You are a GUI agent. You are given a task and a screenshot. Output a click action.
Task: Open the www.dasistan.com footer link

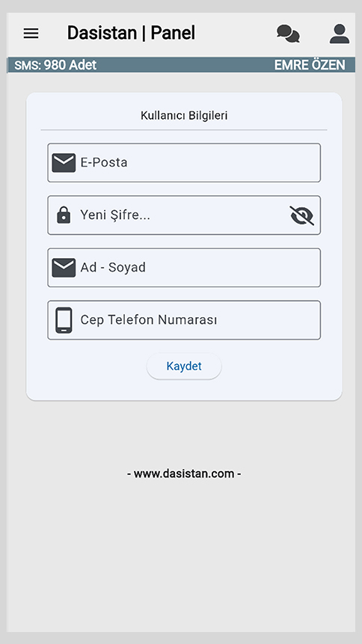[184, 473]
